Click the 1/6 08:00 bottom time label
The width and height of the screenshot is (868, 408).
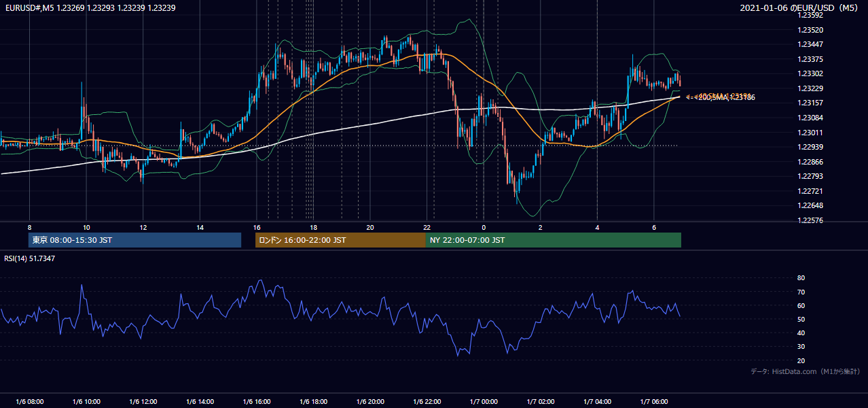click(x=29, y=401)
